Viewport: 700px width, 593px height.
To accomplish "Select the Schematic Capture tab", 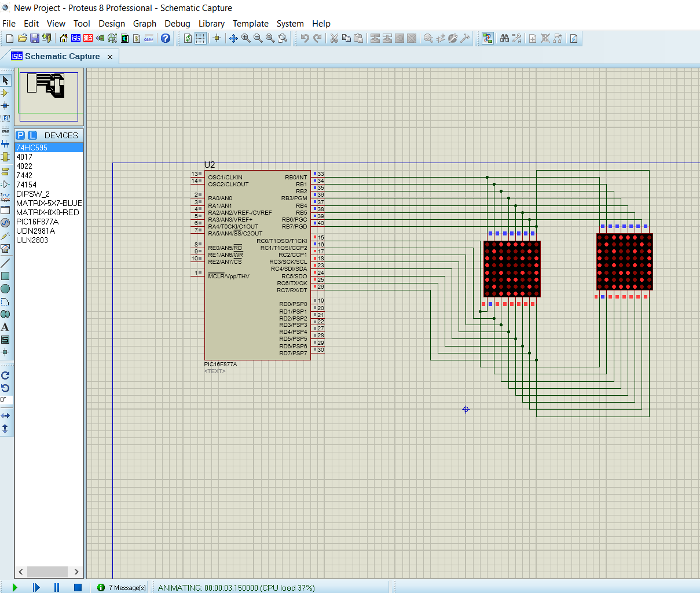I will (x=60, y=56).
